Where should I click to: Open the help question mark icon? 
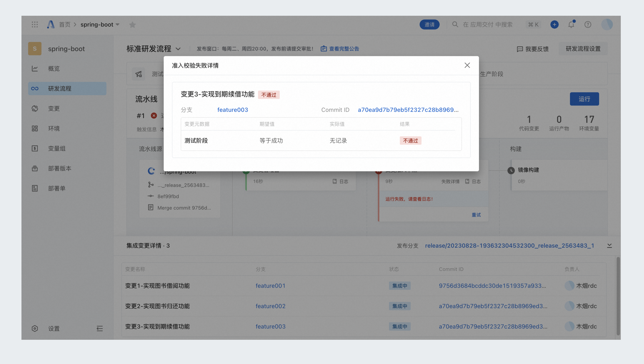point(588,24)
